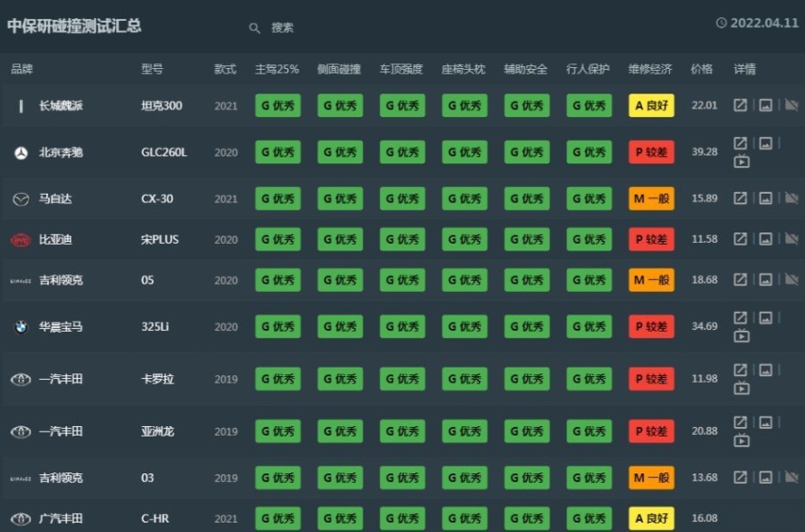Viewport: 805px width, 532px height.
Task: Click 长城魏派 brand name
Action: (x=60, y=106)
